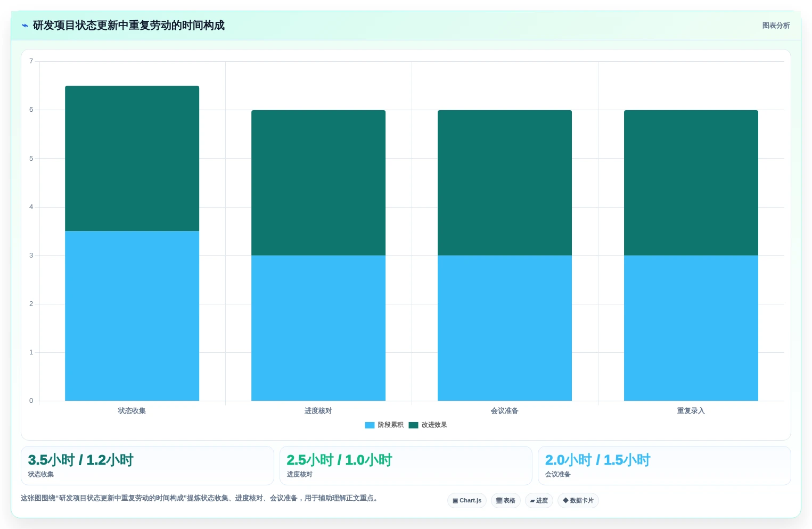This screenshot has height=529, width=812.
Task: Click the blue 会议准备 bar segment
Action: (505, 328)
